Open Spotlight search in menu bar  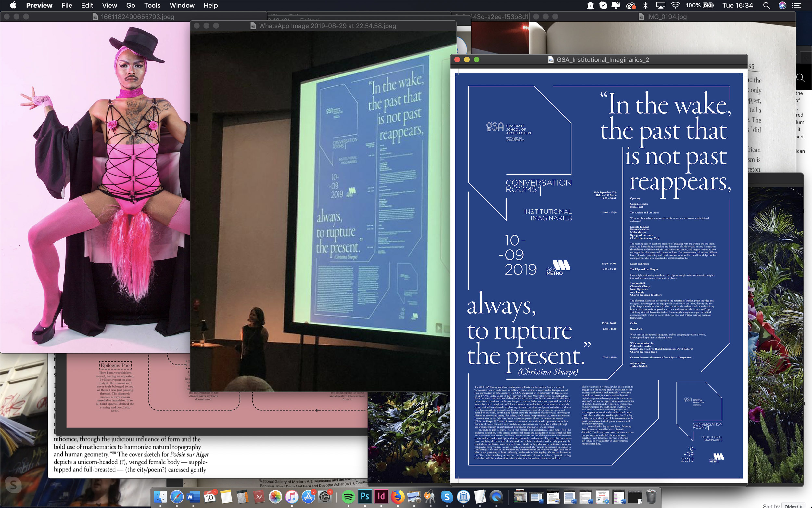[x=766, y=6]
